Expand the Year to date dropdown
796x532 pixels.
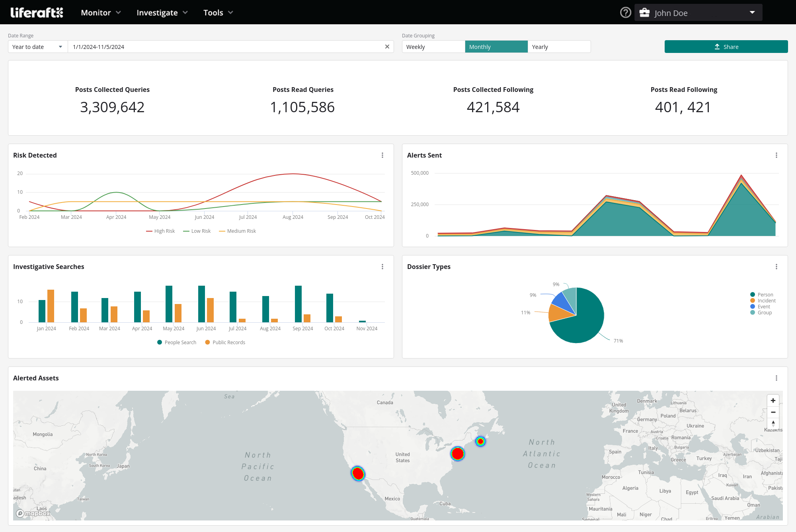[x=38, y=47]
